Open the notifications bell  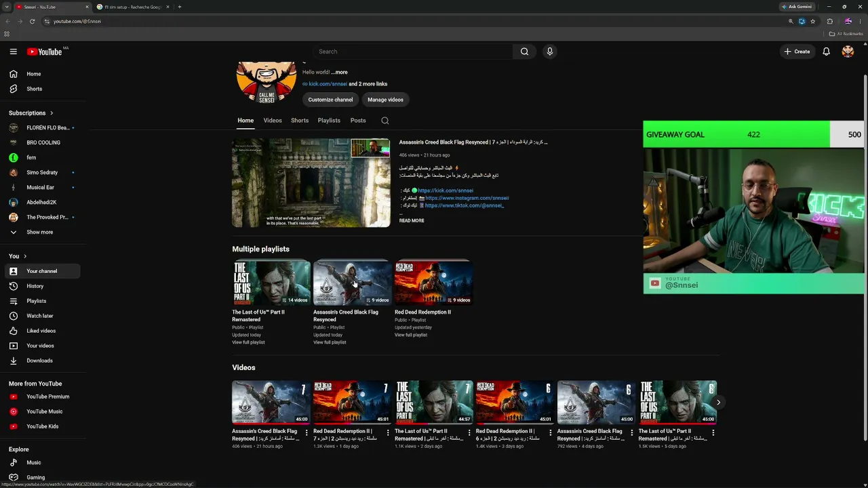point(826,52)
